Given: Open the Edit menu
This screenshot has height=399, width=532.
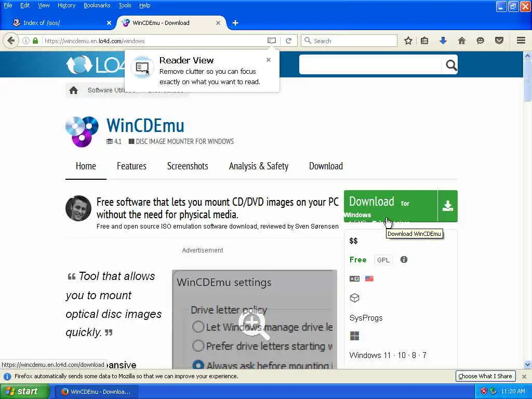Looking at the screenshot, I should pyautogui.click(x=25, y=5).
